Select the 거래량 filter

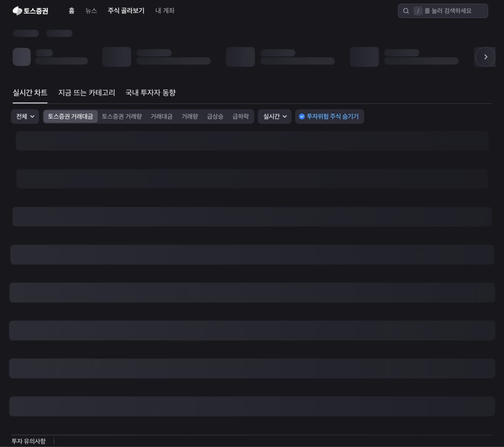pyautogui.click(x=190, y=116)
